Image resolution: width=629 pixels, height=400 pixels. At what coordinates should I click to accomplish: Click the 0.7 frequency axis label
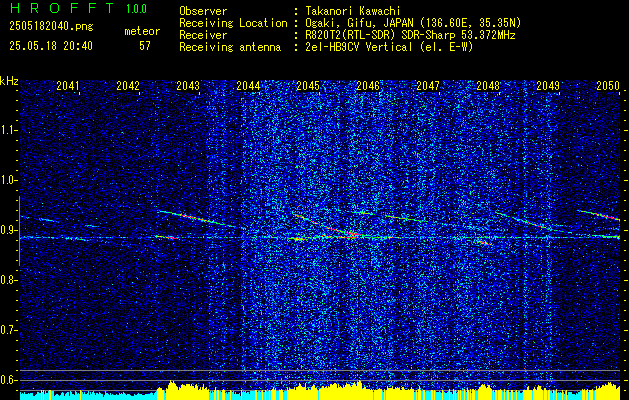pyautogui.click(x=9, y=330)
